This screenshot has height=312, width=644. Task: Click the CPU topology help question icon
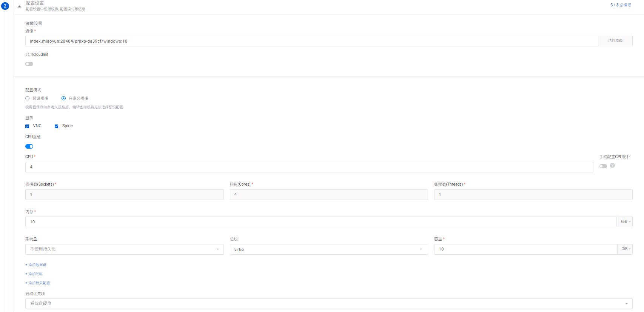612,166
